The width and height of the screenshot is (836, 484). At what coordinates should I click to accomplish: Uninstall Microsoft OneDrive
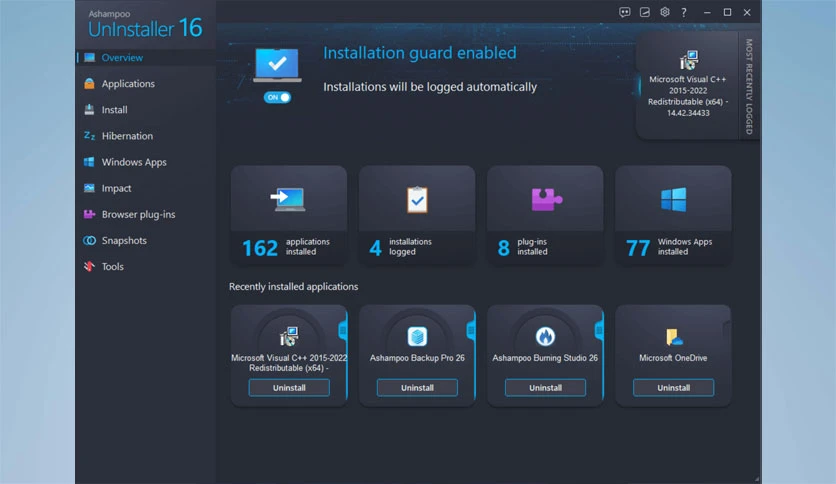click(673, 388)
